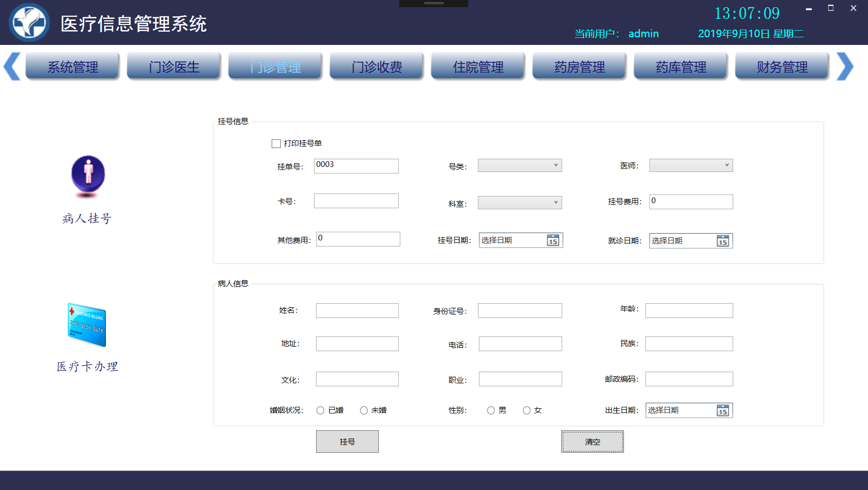Viewport: 868px width, 490px height.
Task: Focus the 电话 input field
Action: point(520,344)
